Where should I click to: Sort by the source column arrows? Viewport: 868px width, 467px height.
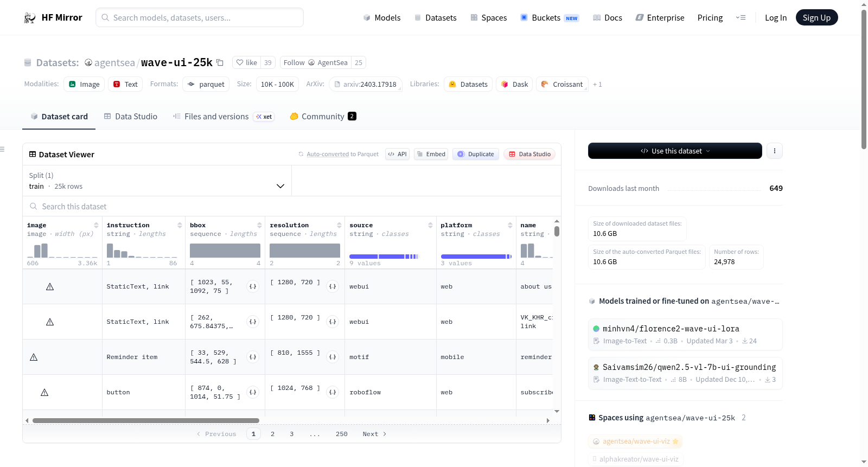(430, 225)
